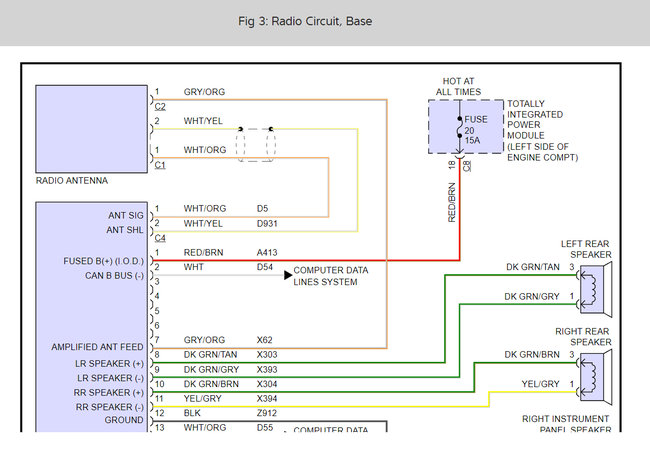
Task: Click circuit code 'X304'
Action: [267, 384]
